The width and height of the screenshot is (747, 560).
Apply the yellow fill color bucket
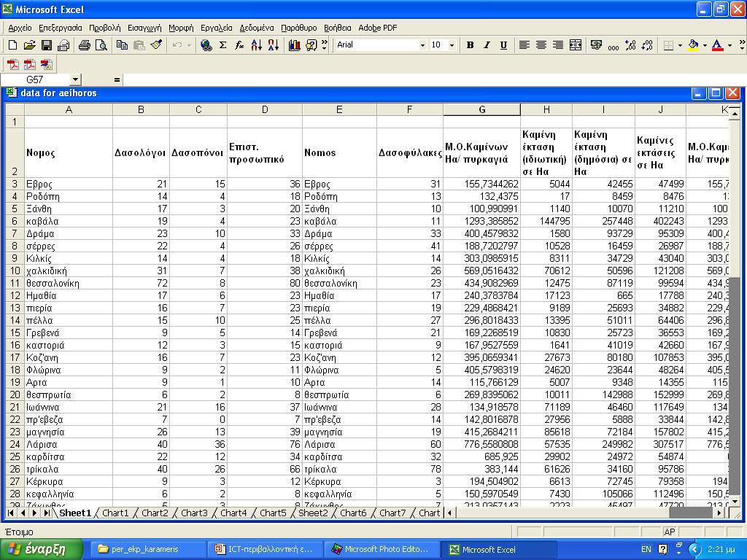[x=693, y=45]
